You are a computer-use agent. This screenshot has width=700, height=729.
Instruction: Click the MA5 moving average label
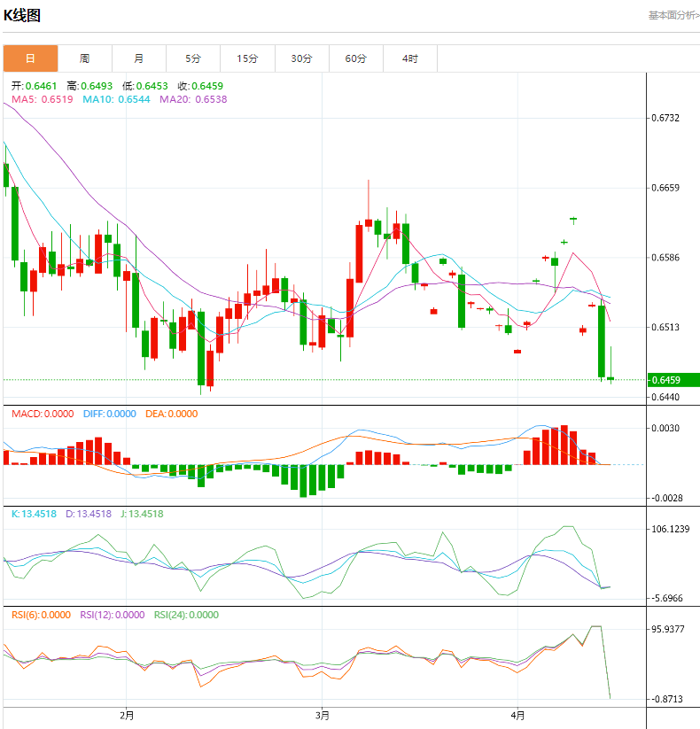pos(43,99)
